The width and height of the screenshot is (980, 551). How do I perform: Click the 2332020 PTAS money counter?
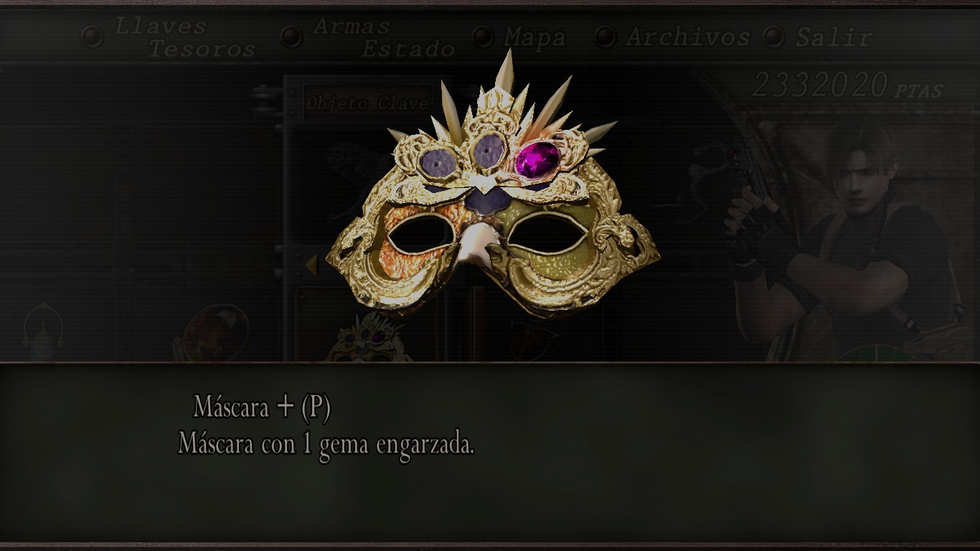(847, 86)
